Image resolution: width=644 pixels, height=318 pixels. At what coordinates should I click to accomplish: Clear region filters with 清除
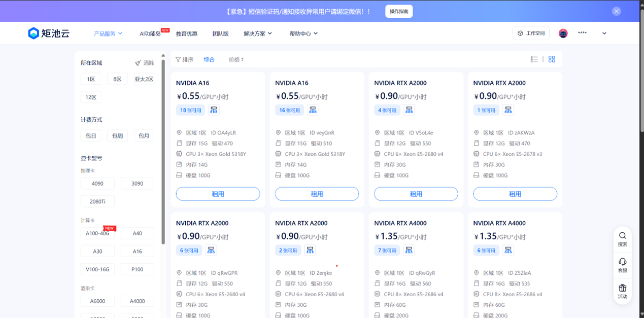pos(145,63)
